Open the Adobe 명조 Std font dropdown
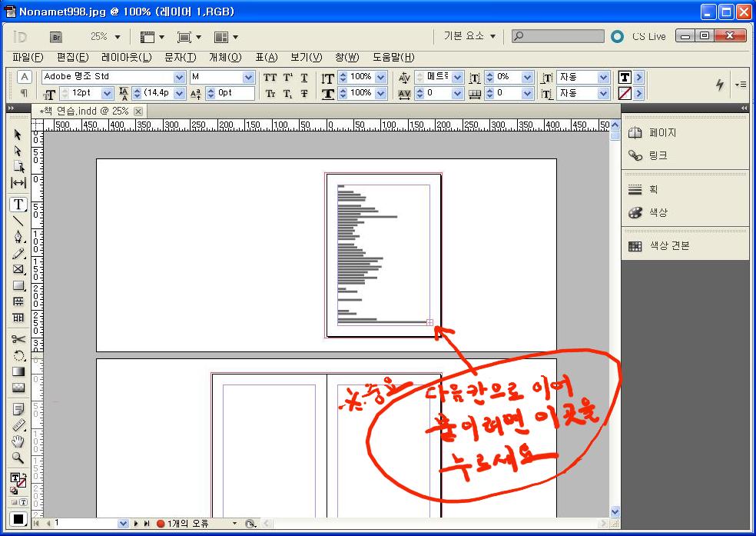The width and height of the screenshot is (756, 536). tap(179, 77)
